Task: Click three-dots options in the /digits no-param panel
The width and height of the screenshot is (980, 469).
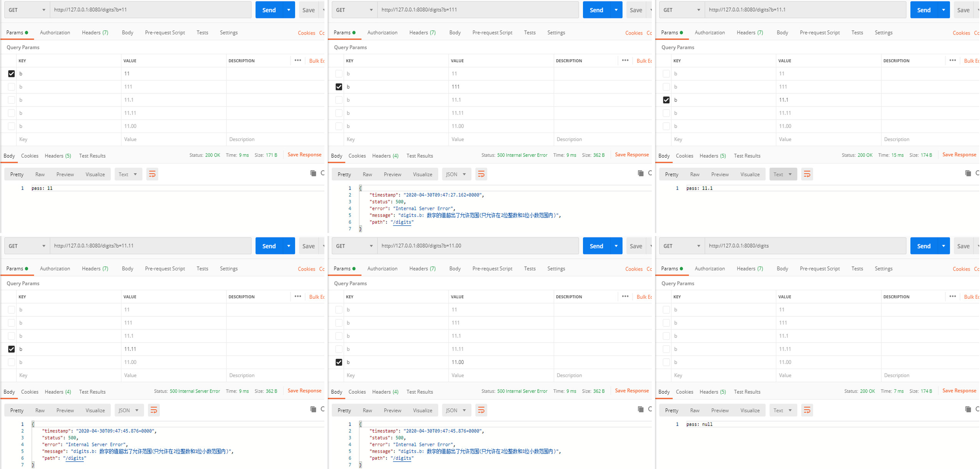Action: point(952,296)
